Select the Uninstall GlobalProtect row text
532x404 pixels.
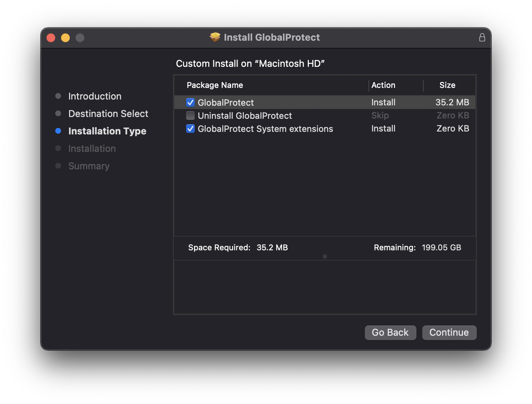[x=245, y=116]
